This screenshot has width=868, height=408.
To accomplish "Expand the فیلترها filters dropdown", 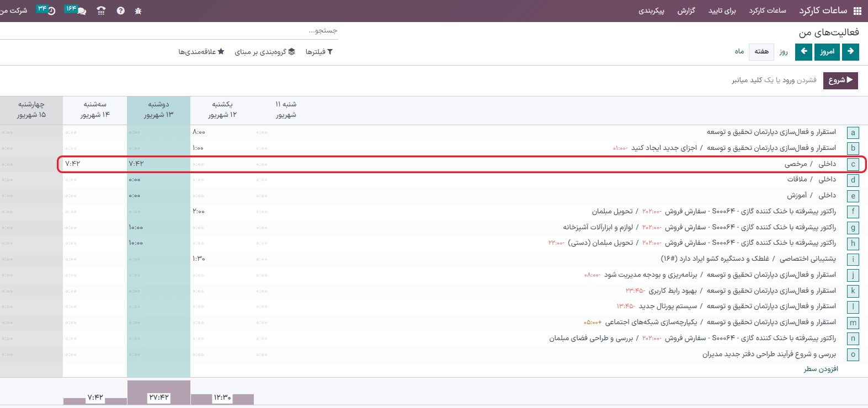I will pos(319,52).
